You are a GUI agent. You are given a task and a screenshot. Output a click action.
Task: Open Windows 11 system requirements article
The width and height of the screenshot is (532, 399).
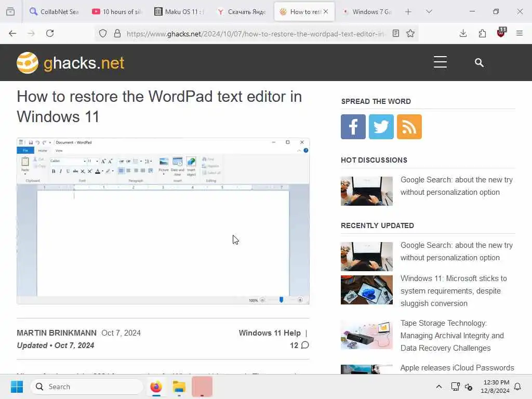tap(454, 291)
